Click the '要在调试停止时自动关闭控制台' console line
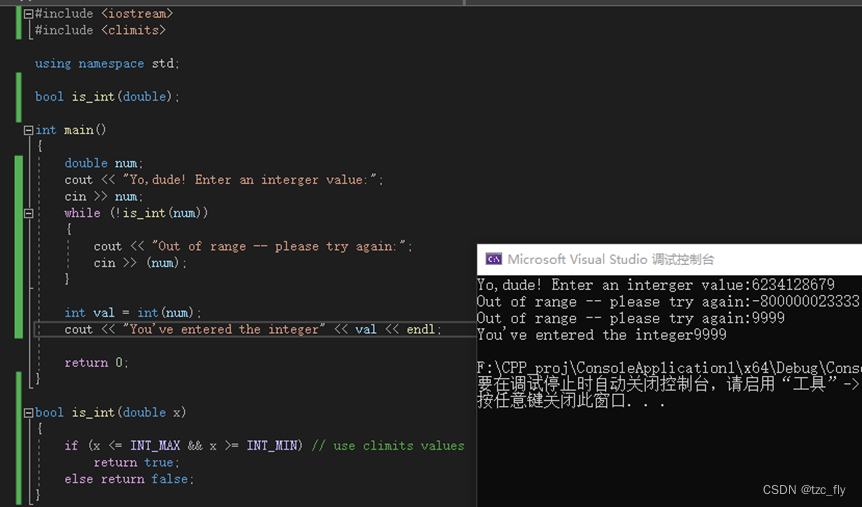 (669, 384)
